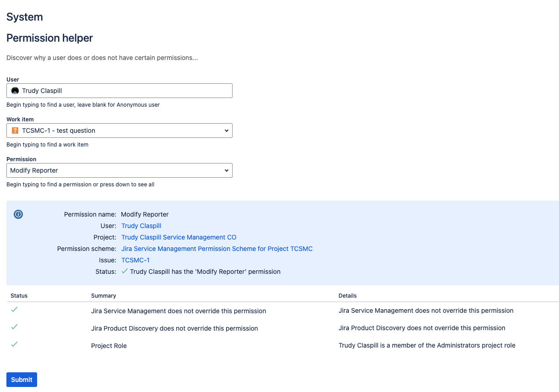559x392 pixels.
Task: Open the Trudy Claspill user link
Action: point(141,225)
